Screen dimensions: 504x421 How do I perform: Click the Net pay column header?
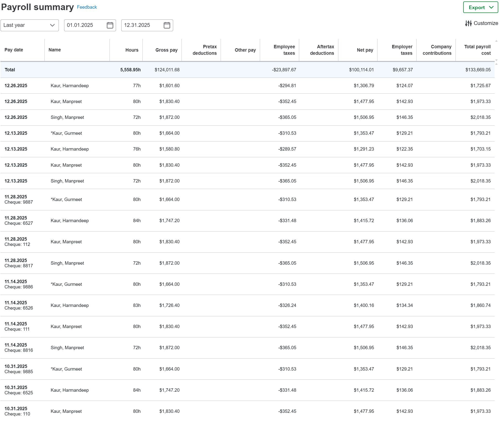pos(365,50)
